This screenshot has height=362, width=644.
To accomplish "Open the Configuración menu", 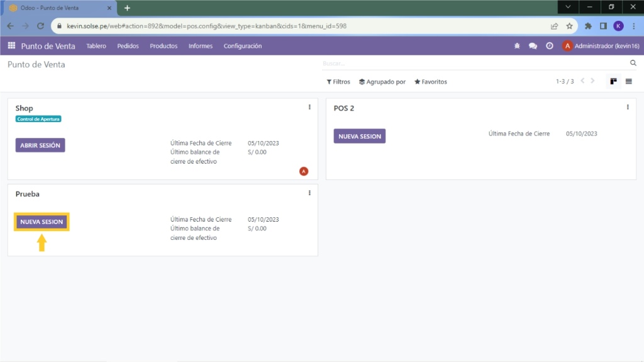I will click(x=242, y=46).
